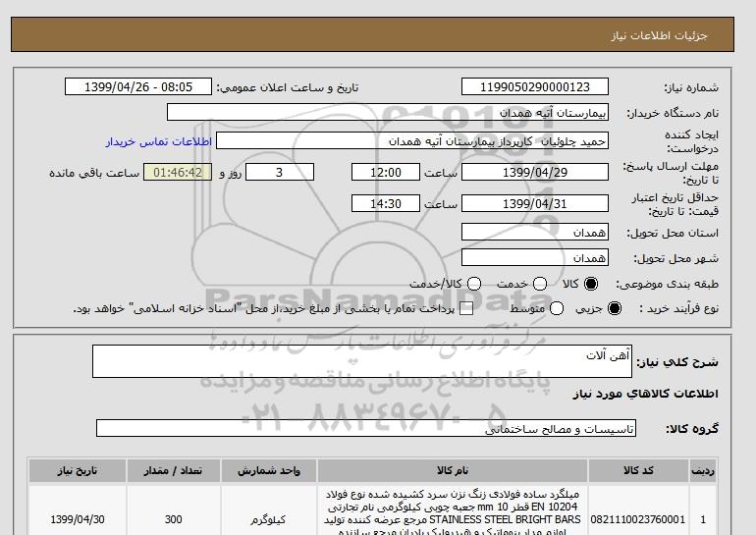Click the goods group field تاسیسات و مصالح ساختمانی
Image resolution: width=756 pixels, height=535 pixels.
(x=366, y=428)
